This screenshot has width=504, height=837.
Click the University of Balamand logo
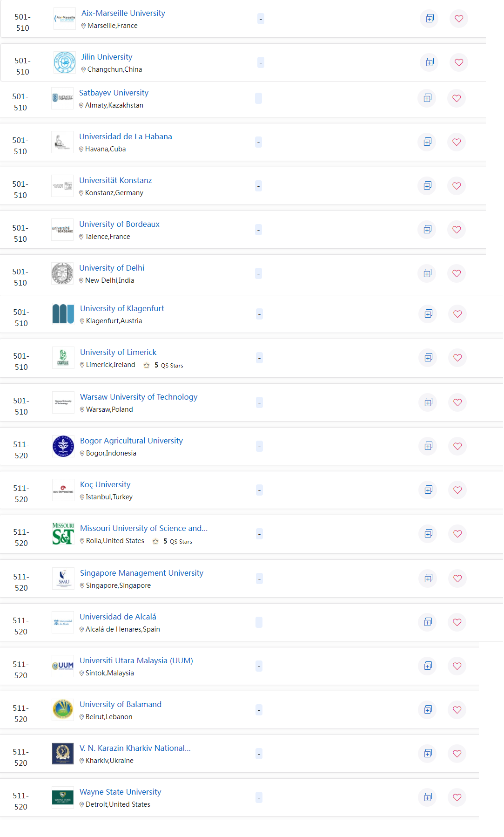[63, 710]
